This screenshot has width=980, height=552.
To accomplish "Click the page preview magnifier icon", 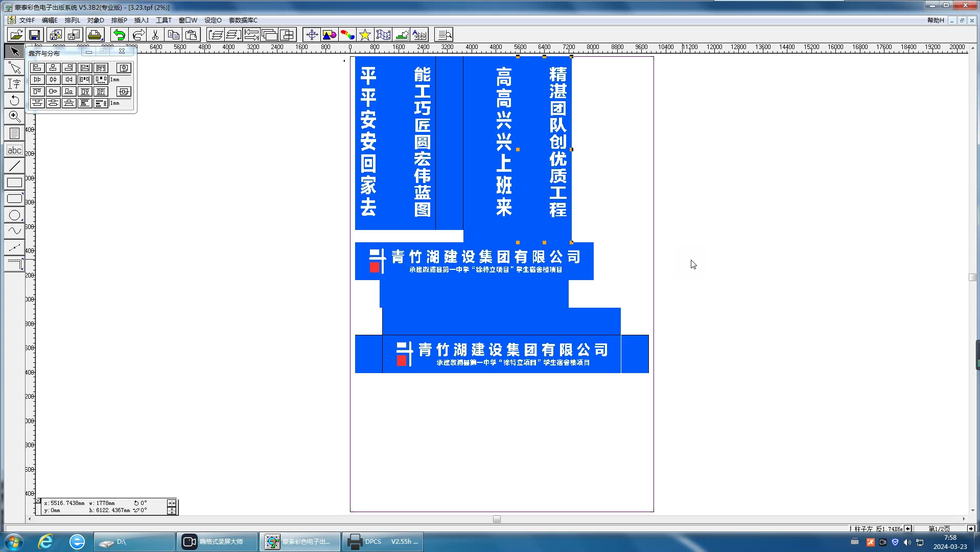I will click(444, 35).
